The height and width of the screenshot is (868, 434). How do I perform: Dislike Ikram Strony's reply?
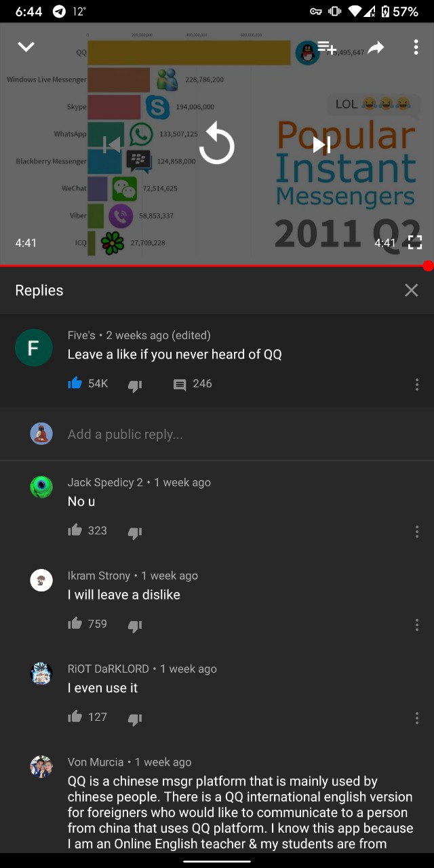135,625
